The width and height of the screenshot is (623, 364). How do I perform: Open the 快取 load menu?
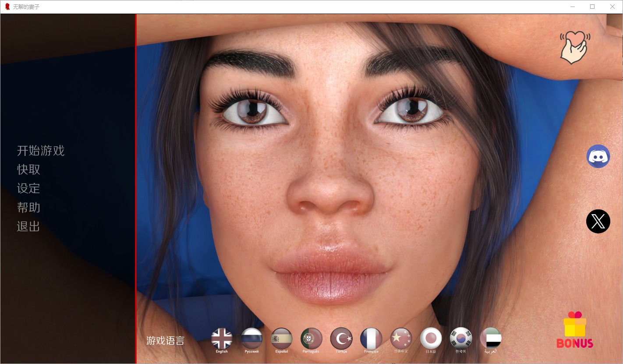point(28,170)
